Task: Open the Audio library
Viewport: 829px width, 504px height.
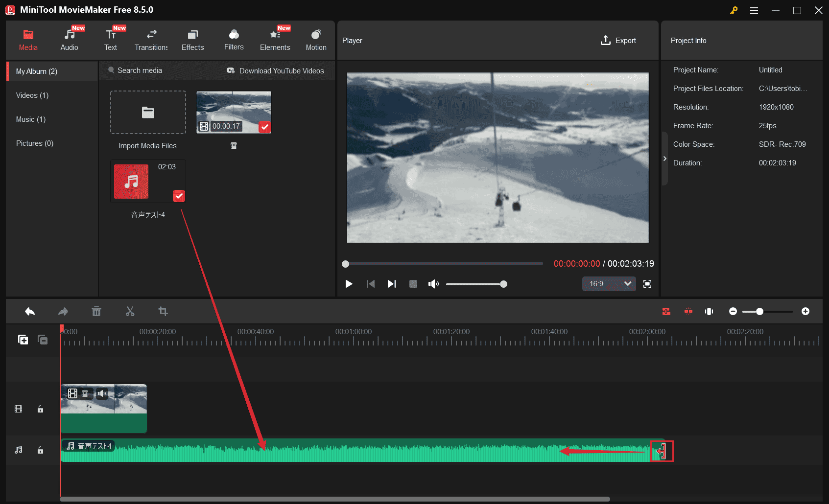Action: click(x=69, y=39)
